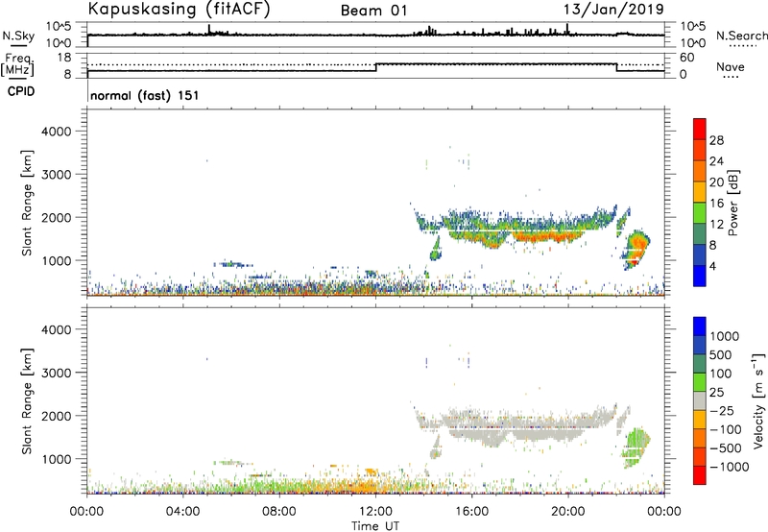Click the '28' value on the power scale

pyautogui.click(x=716, y=140)
